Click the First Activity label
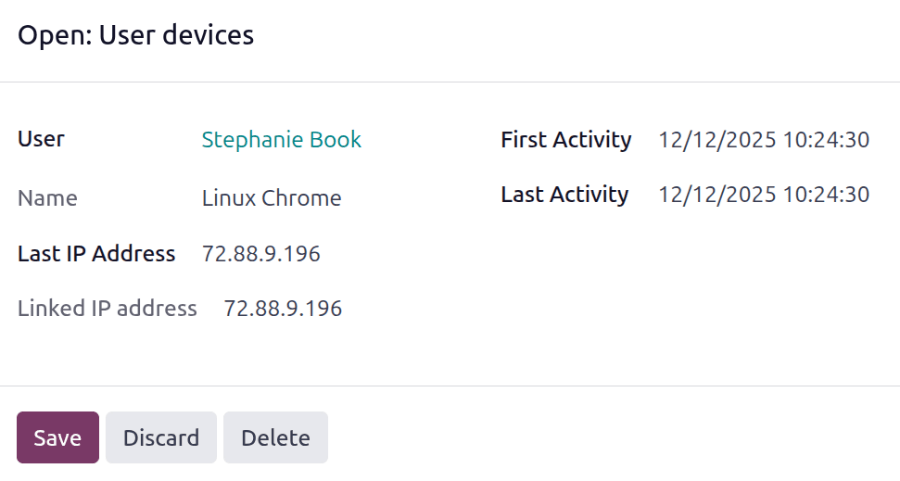Image resolution: width=900 pixels, height=481 pixels. 566,140
